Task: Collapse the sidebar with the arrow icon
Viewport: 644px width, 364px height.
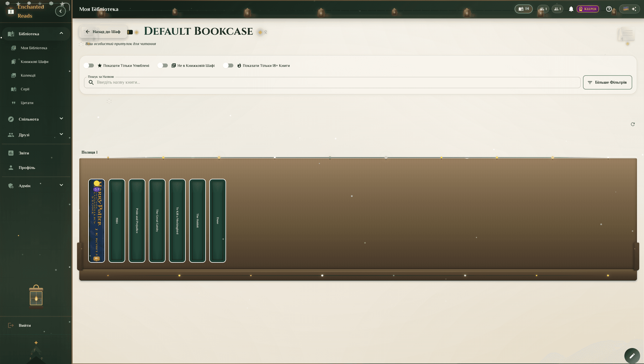Action: point(61,11)
